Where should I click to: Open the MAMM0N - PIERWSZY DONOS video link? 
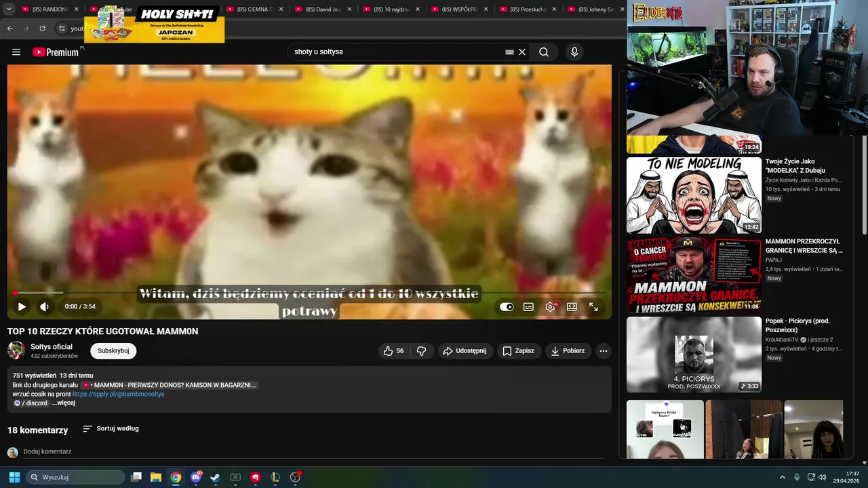point(169,385)
